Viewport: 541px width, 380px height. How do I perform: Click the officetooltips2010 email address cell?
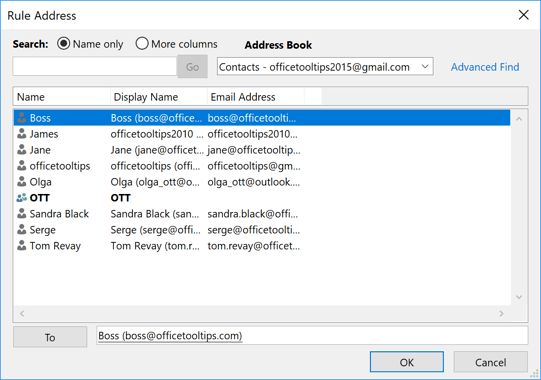252,134
